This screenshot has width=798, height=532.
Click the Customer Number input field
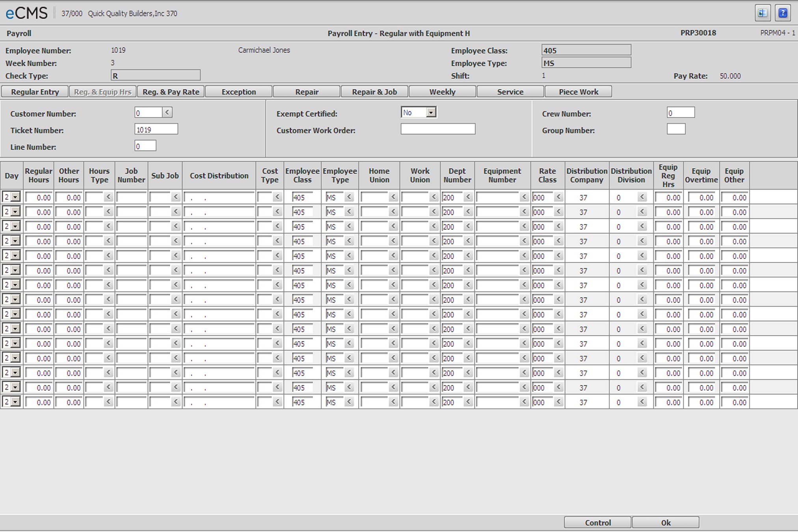point(148,113)
